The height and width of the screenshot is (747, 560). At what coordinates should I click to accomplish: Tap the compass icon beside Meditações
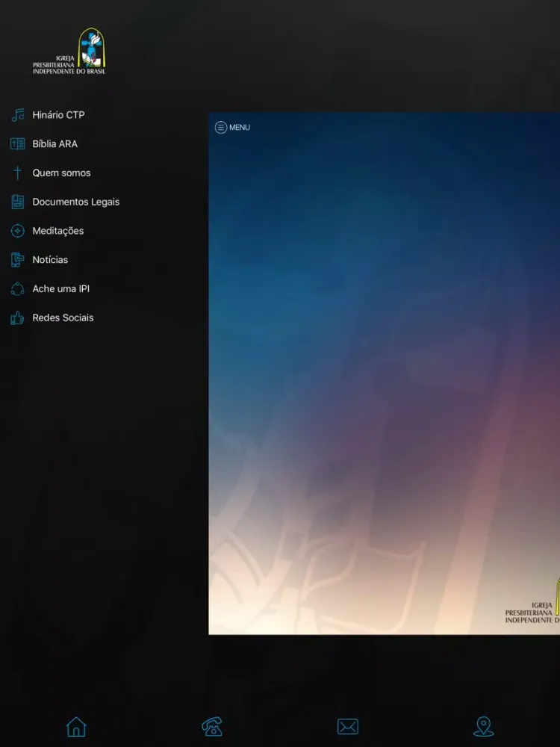coord(18,231)
